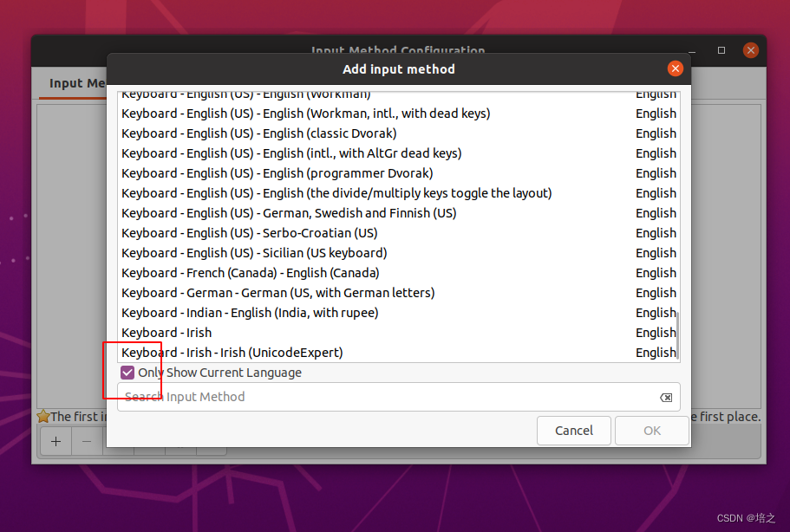Click the list's vertical scrollbar
This screenshot has height=532, width=790.
(x=678, y=334)
